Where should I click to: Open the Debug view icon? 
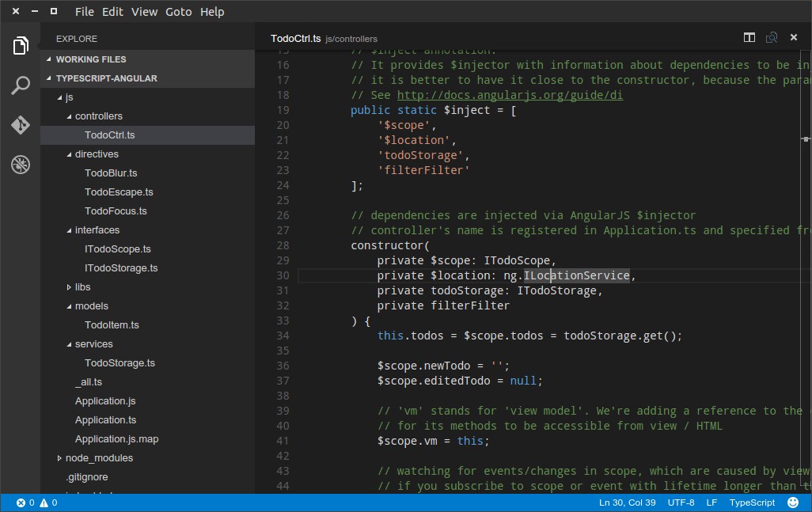pyautogui.click(x=21, y=165)
